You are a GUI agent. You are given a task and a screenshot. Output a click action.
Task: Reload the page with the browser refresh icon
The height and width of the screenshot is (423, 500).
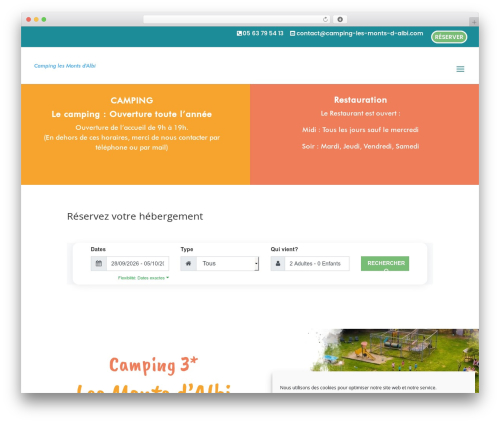(x=325, y=19)
